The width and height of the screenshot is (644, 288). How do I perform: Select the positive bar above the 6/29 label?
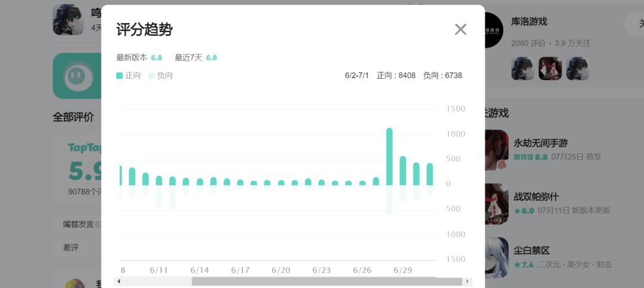(x=403, y=171)
